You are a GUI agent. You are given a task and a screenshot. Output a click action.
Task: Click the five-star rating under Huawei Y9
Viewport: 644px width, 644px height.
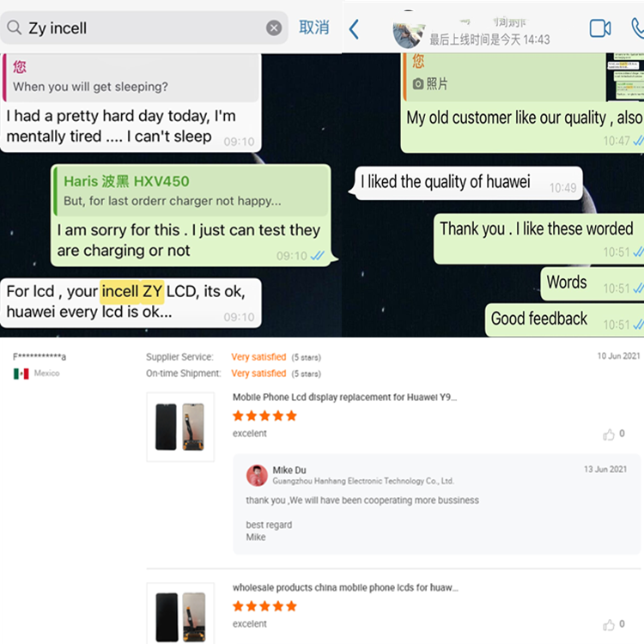(x=264, y=416)
